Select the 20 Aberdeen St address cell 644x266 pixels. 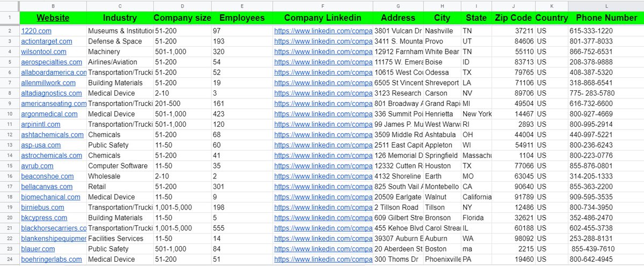(398, 249)
